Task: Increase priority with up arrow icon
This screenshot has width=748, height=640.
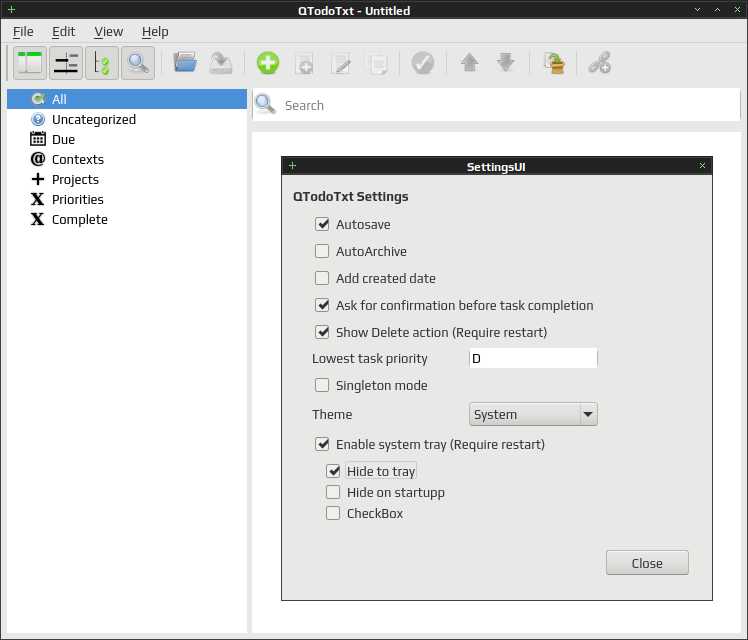Action: tap(470, 63)
